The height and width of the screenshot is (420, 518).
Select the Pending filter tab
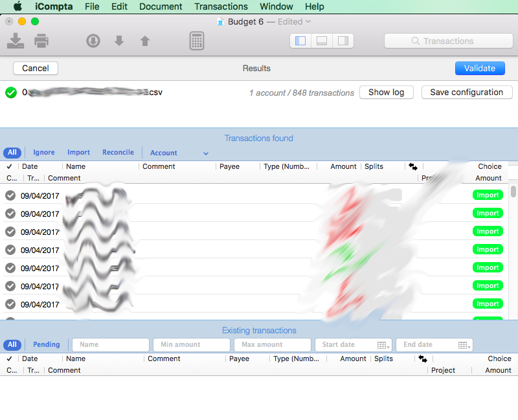pyautogui.click(x=46, y=344)
